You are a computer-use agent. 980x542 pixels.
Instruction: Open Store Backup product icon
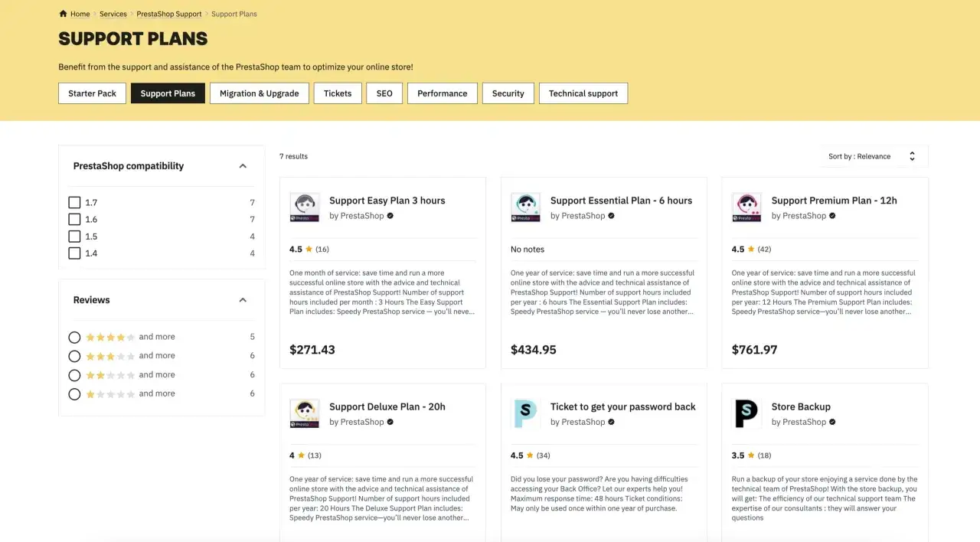click(746, 413)
